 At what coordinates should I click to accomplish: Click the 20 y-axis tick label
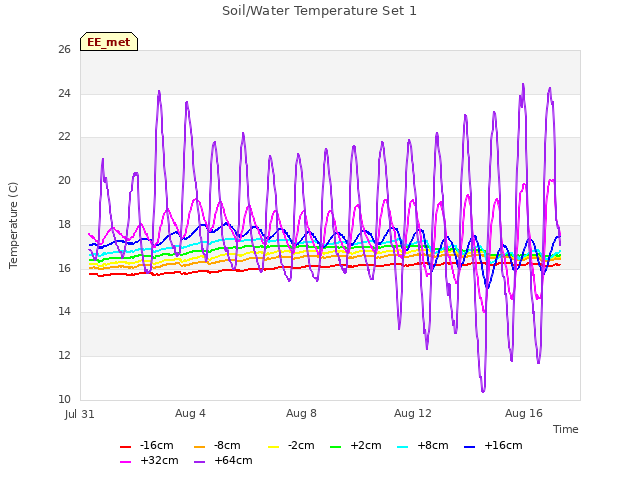[64, 180]
